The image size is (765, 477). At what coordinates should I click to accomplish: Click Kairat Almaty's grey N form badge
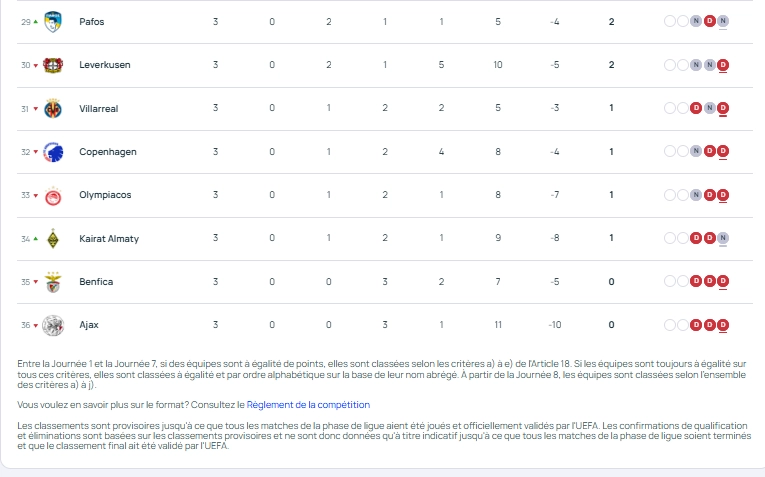(723, 239)
